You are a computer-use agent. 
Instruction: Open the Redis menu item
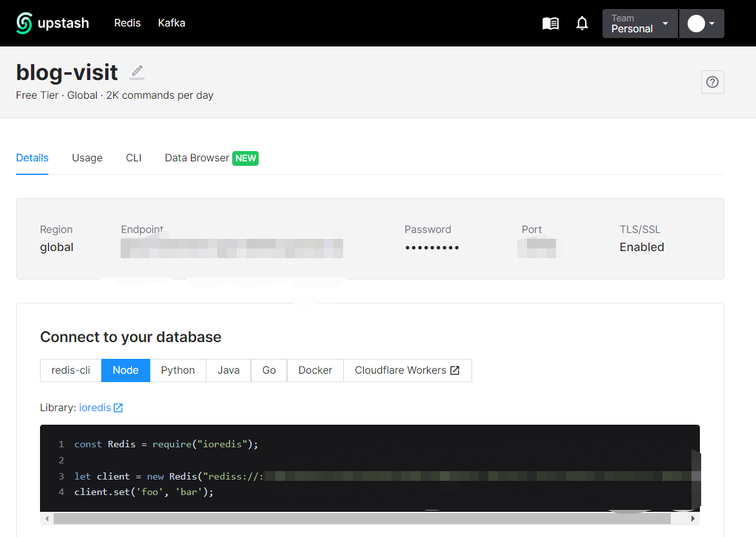coord(127,23)
